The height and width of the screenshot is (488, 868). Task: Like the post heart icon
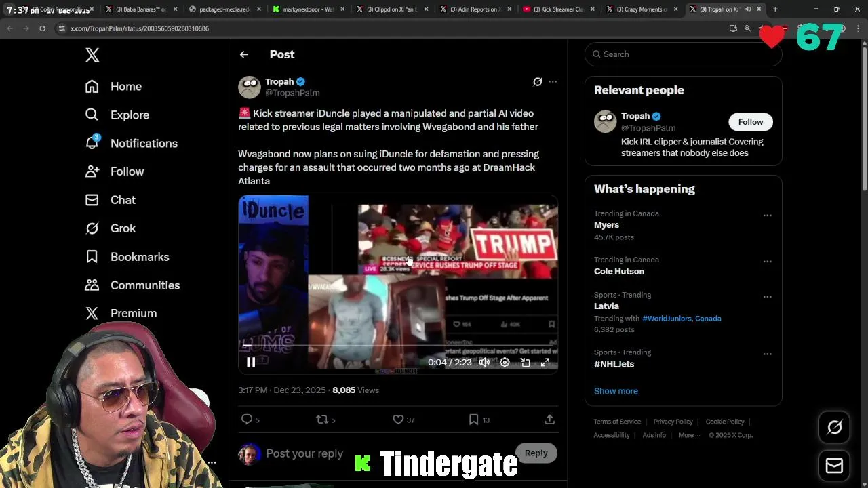click(399, 420)
